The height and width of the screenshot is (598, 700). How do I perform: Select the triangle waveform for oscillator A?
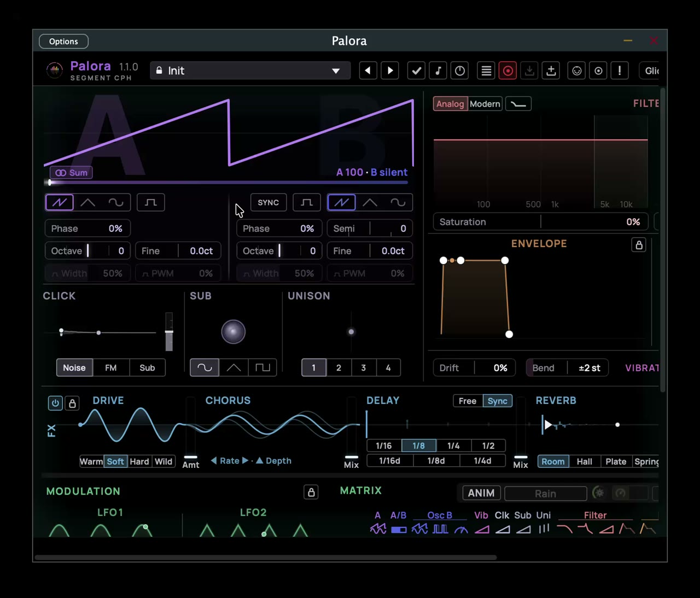tap(87, 202)
